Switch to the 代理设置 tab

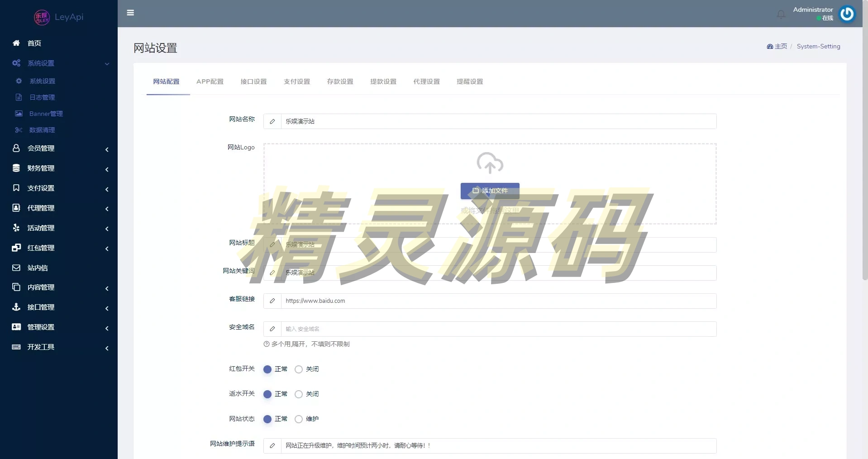(x=426, y=81)
